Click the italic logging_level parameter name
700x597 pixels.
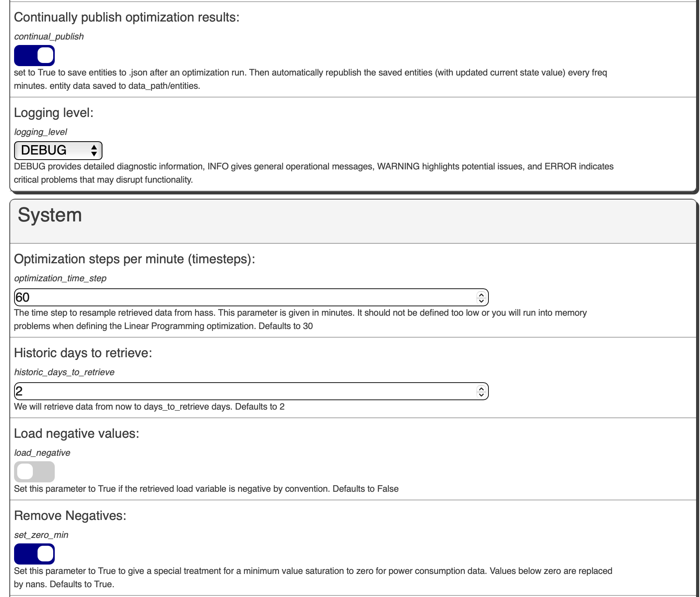pos(41,132)
